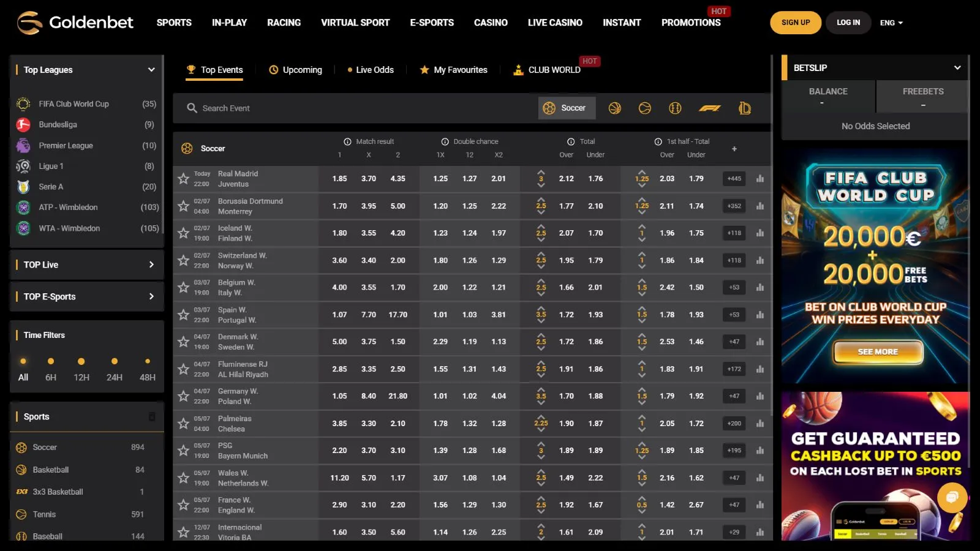Select the basketball sport filter icon
The width and height of the screenshot is (980, 551).
(614, 108)
